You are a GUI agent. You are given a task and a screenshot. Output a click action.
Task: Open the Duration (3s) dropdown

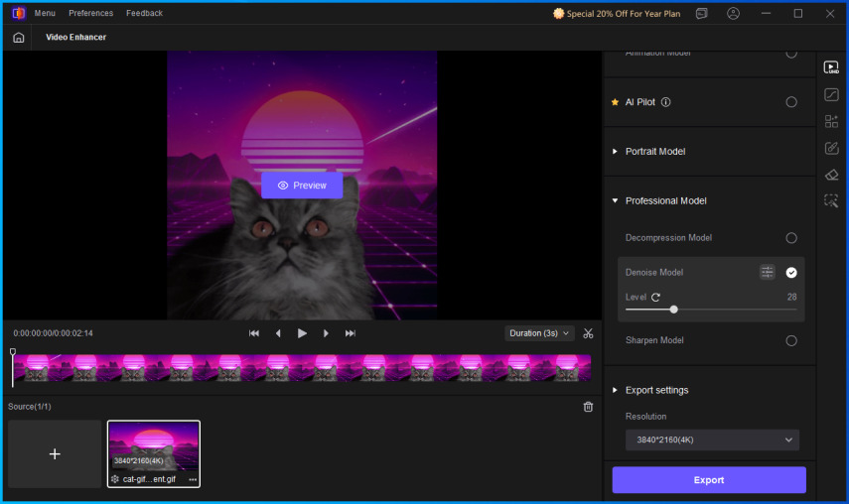539,333
